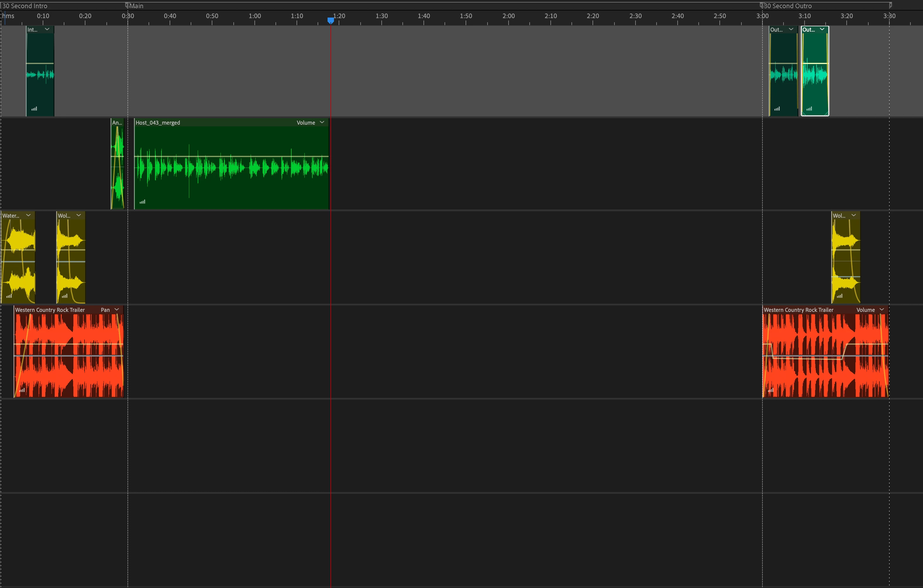This screenshot has width=923, height=588.
Task: Expand the chevron on the Water clip
Action: pyautogui.click(x=28, y=215)
